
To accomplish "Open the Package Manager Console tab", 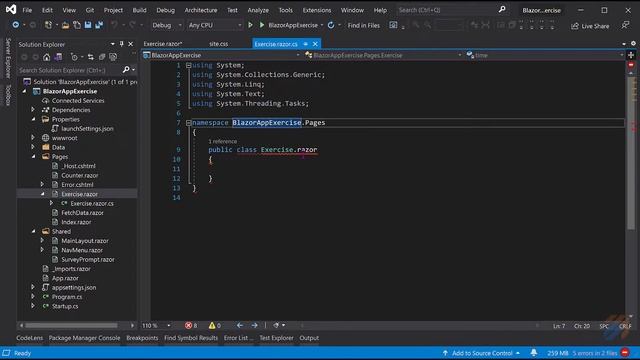I will [x=84, y=338].
